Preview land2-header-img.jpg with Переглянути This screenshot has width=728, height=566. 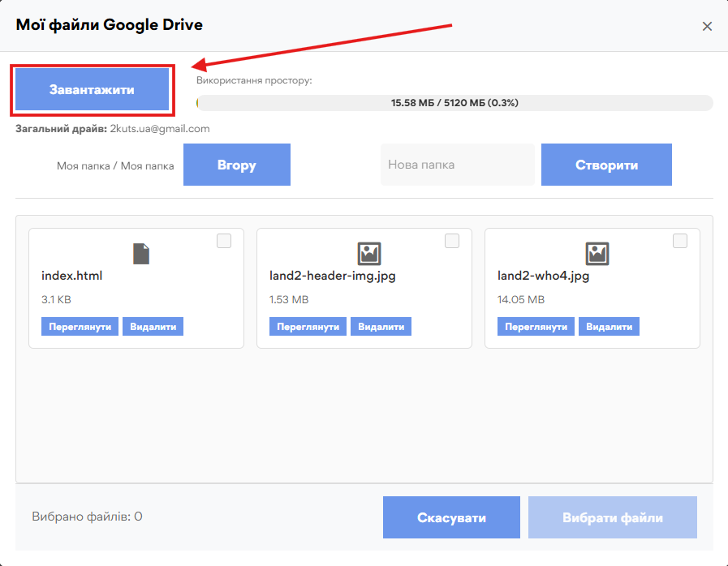[x=308, y=326]
